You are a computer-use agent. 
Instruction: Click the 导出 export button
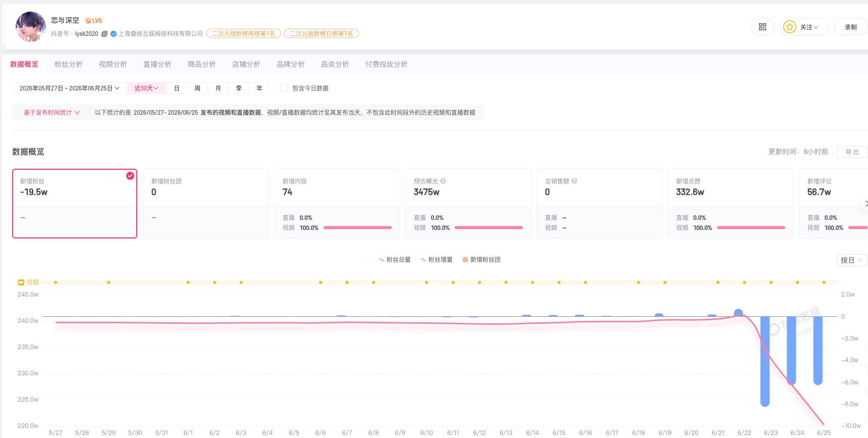[852, 152]
